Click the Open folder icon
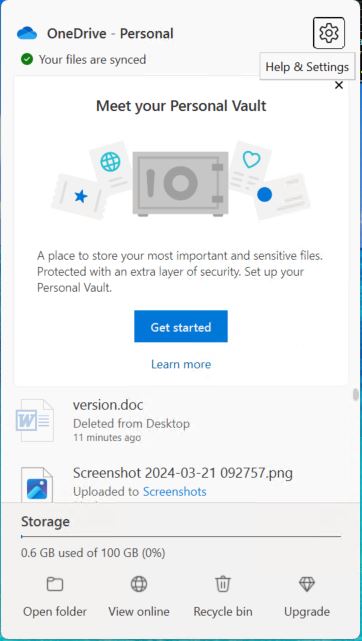 point(55,584)
